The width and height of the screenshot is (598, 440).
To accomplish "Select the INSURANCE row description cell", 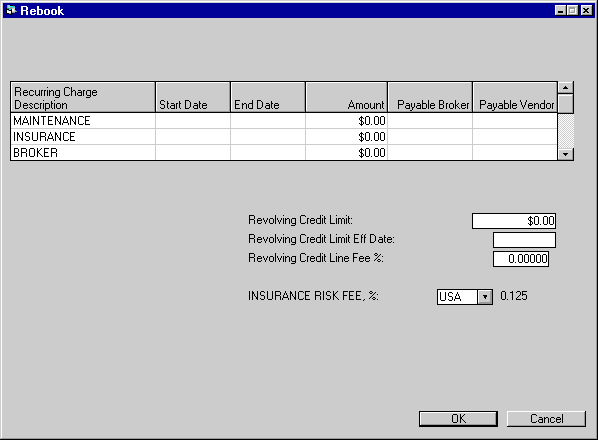I will point(83,136).
